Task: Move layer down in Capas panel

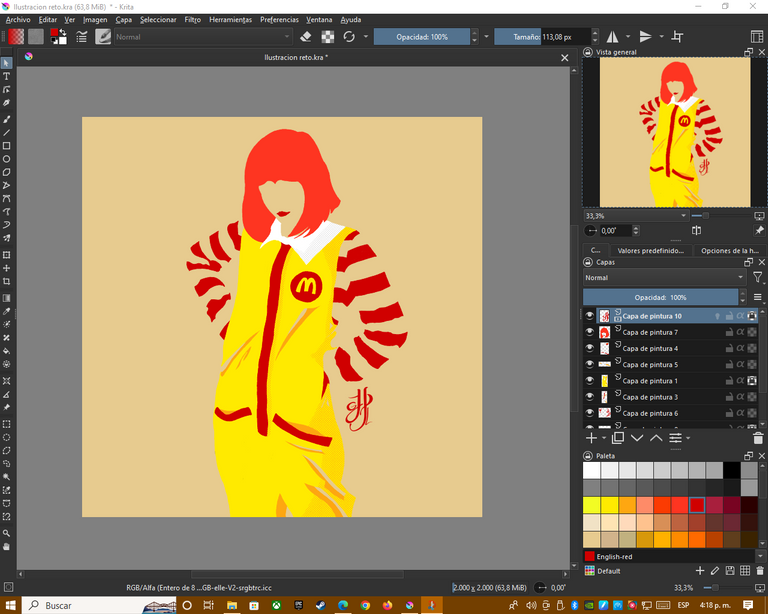Action: click(637, 438)
